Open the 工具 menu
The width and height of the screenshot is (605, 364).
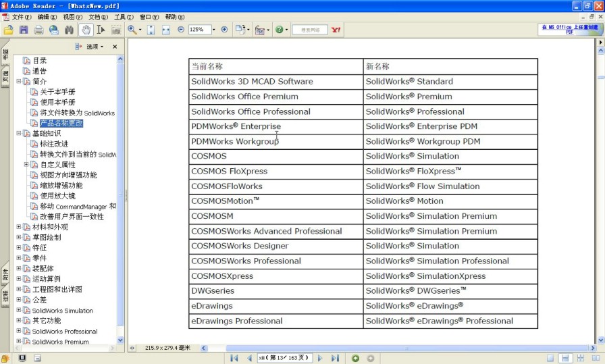(x=124, y=17)
